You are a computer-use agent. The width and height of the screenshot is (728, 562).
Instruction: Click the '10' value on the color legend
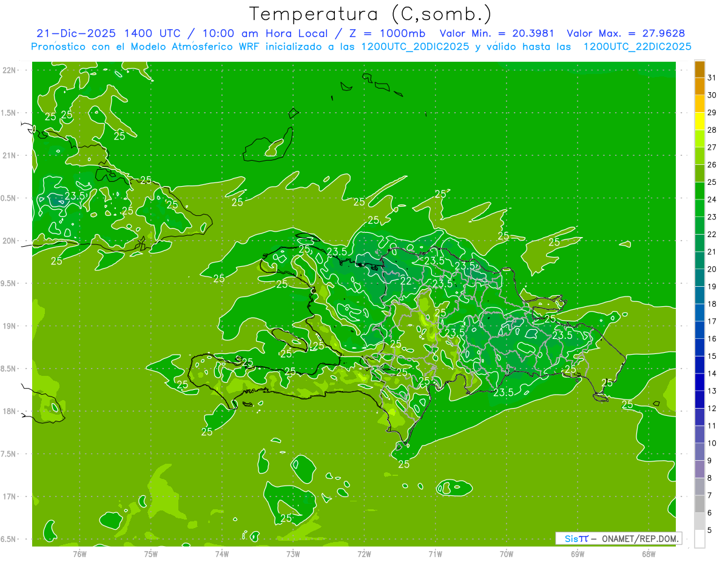click(x=712, y=443)
